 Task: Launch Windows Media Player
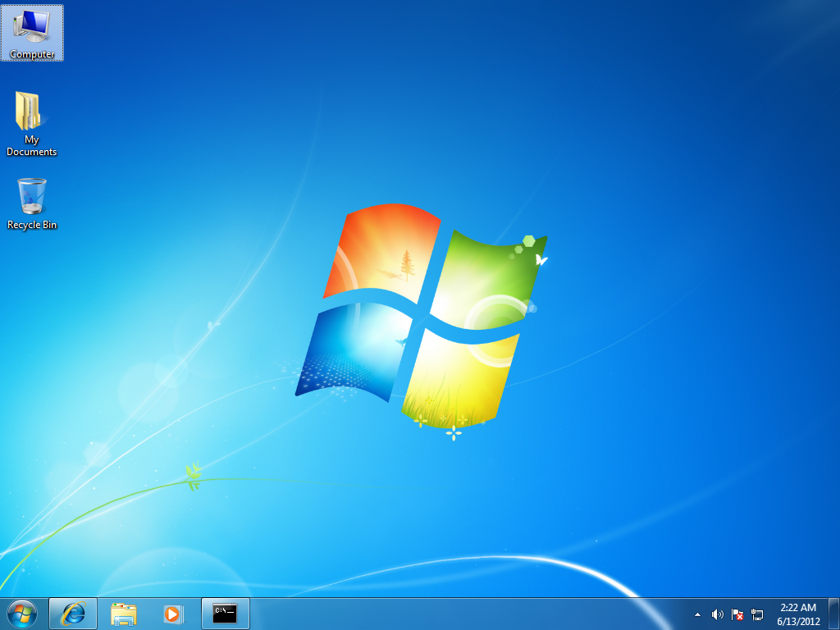[175, 613]
